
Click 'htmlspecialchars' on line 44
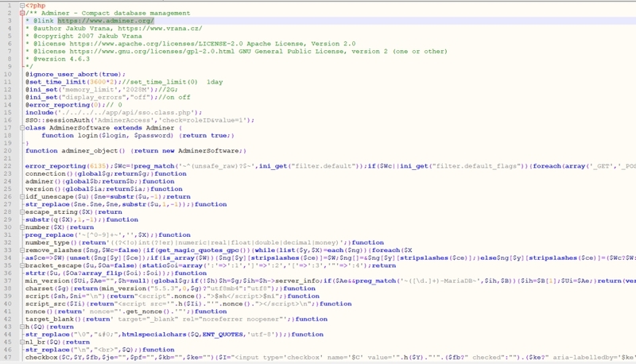pos(154,335)
